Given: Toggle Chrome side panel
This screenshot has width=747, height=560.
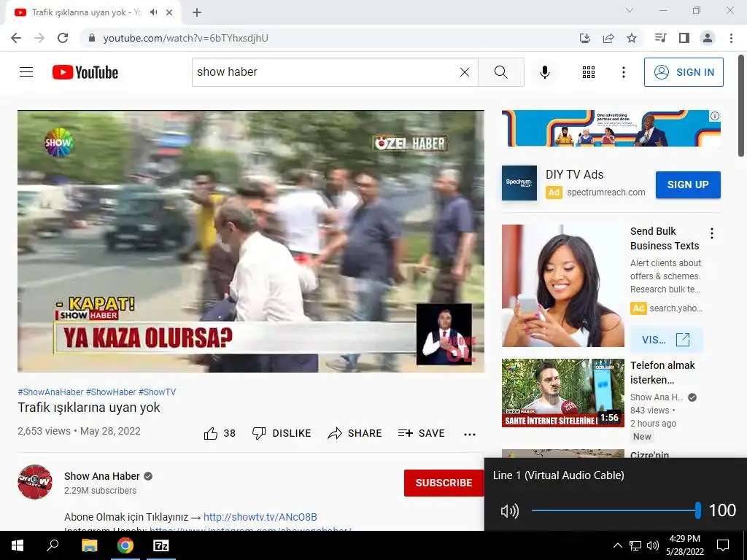Looking at the screenshot, I should click(x=684, y=38).
